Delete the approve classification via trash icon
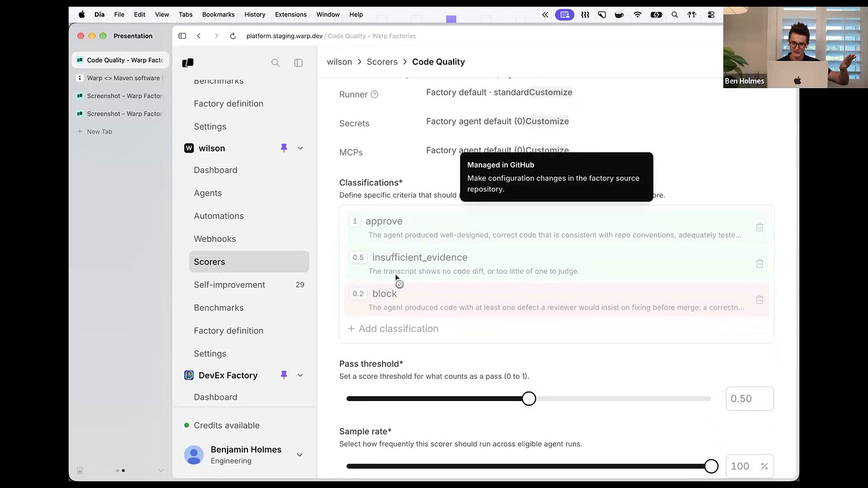The image size is (868, 488). click(x=759, y=227)
